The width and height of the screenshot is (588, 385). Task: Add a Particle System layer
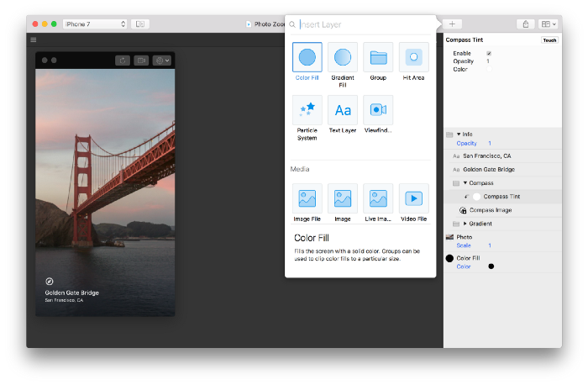click(x=307, y=110)
